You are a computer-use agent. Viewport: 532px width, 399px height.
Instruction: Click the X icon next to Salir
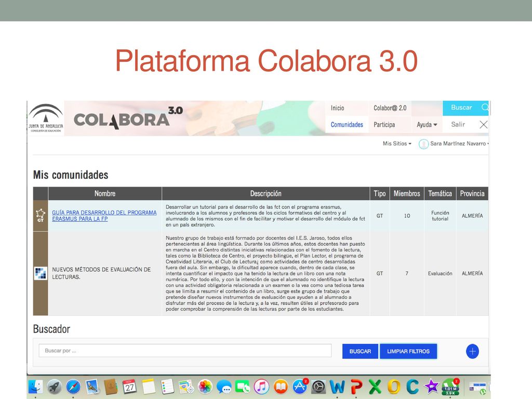click(484, 125)
